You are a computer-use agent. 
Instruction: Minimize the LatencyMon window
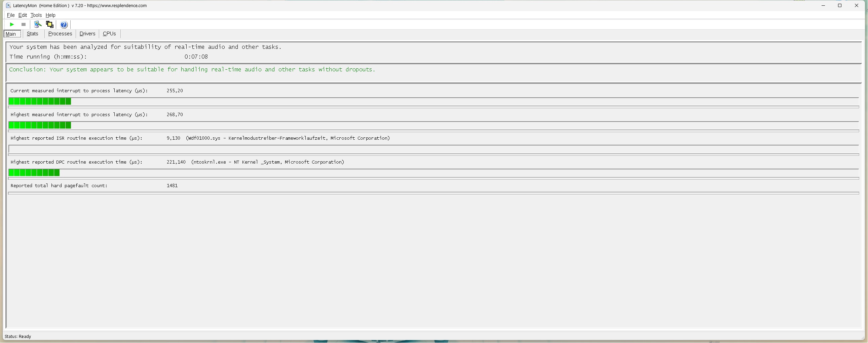[x=823, y=5]
